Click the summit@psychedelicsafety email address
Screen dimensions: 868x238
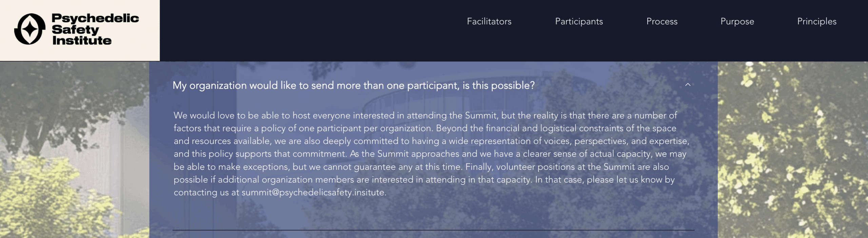coord(313,193)
